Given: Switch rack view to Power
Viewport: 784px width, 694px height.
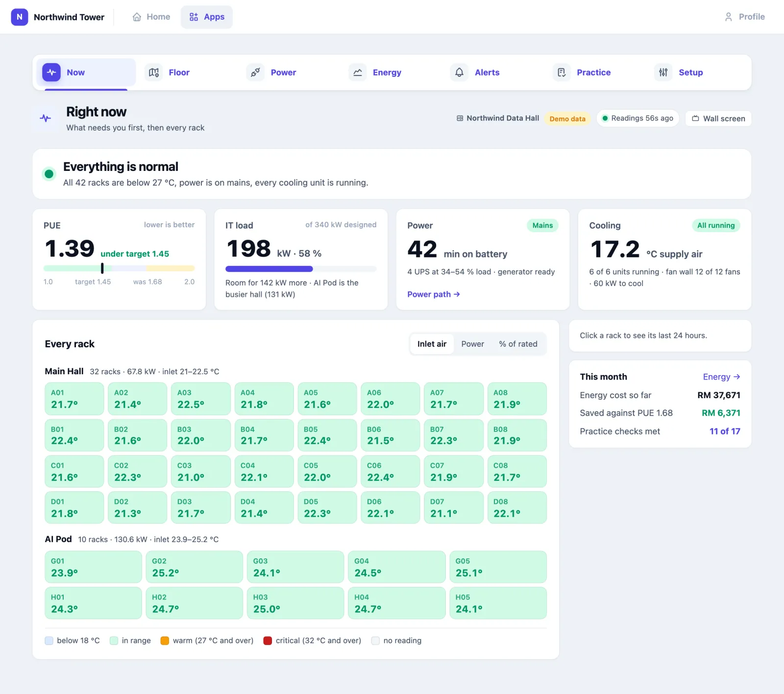Looking at the screenshot, I should click(x=472, y=344).
